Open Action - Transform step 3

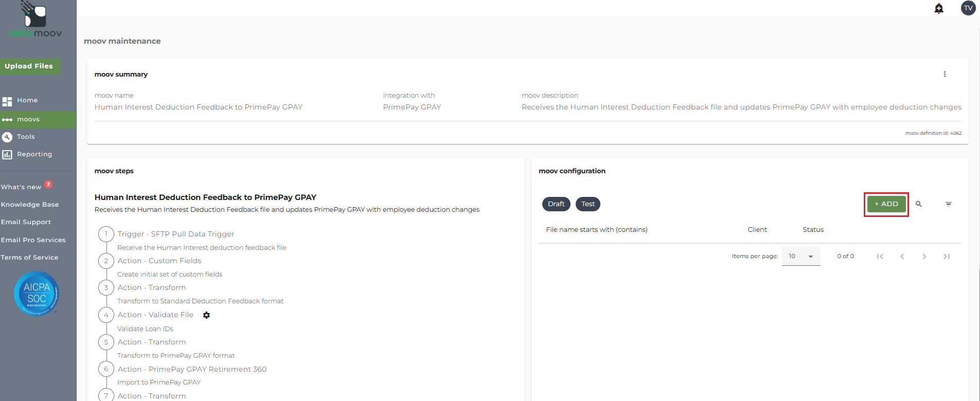[x=152, y=287]
